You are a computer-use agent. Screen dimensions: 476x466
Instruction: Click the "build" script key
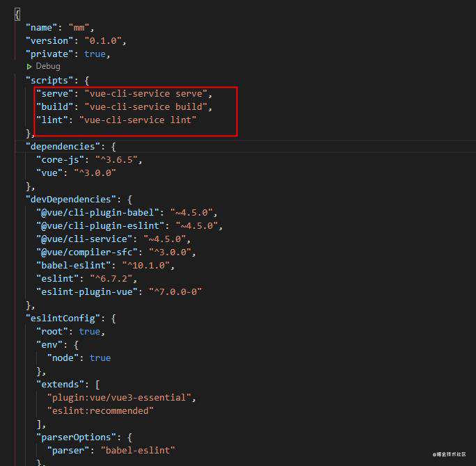point(55,107)
